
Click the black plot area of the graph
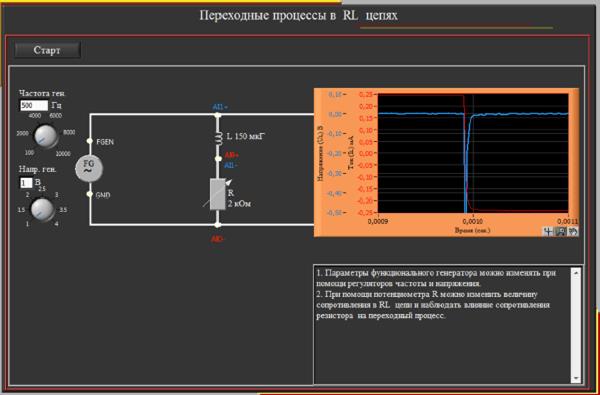473,153
